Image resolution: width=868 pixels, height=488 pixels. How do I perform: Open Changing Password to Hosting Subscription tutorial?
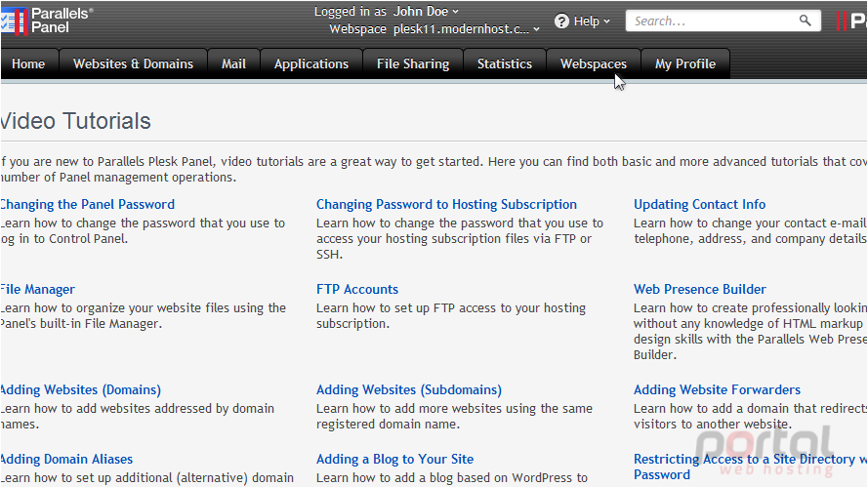click(447, 204)
